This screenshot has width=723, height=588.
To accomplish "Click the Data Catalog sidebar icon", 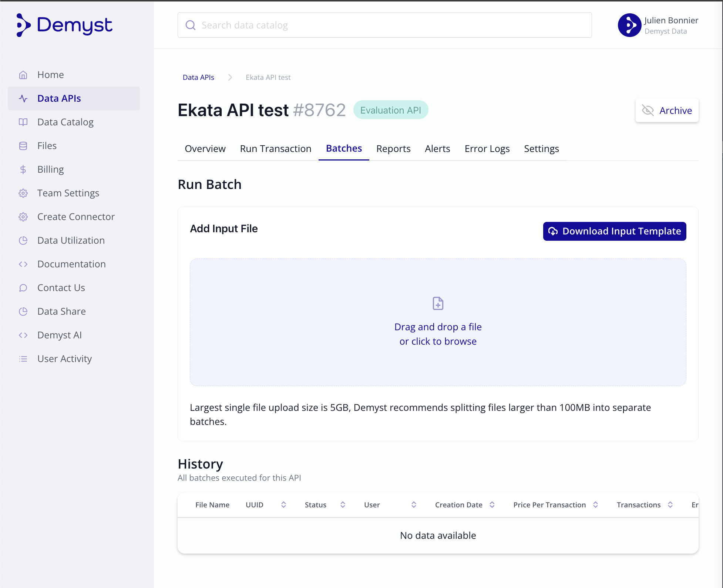I will point(23,122).
